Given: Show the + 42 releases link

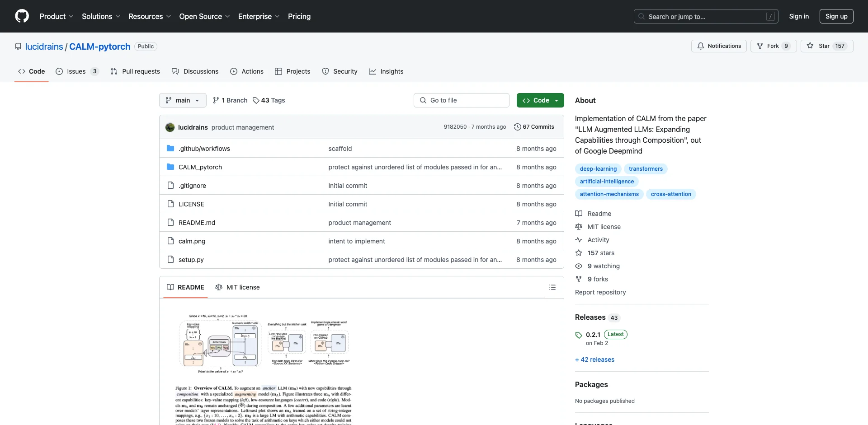Looking at the screenshot, I should coord(594,360).
